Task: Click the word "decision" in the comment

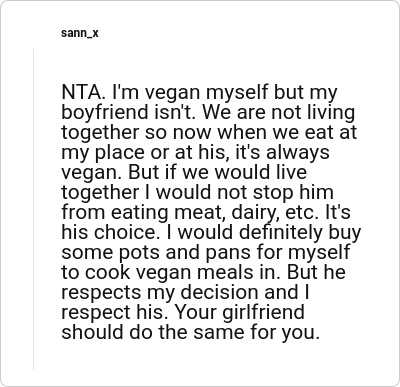Action: (220, 292)
